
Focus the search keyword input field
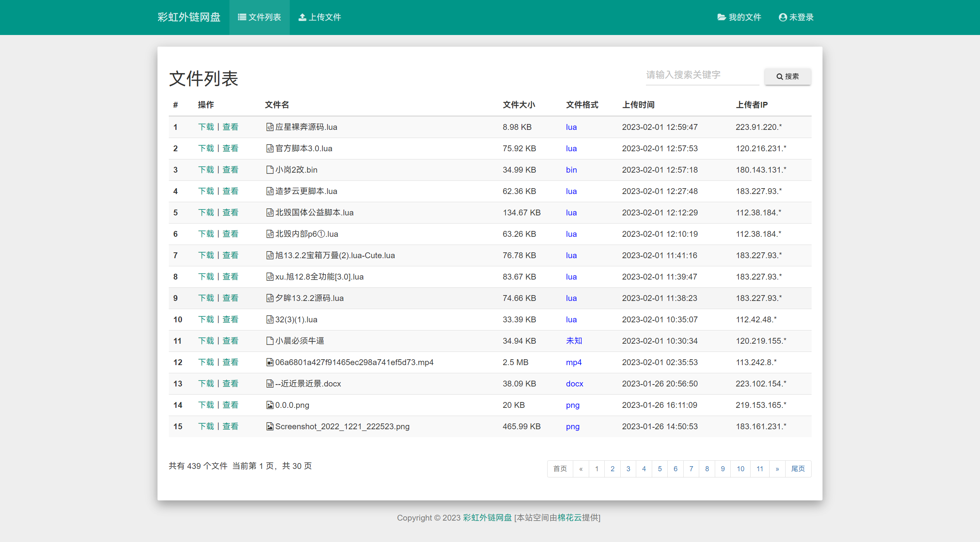point(702,75)
